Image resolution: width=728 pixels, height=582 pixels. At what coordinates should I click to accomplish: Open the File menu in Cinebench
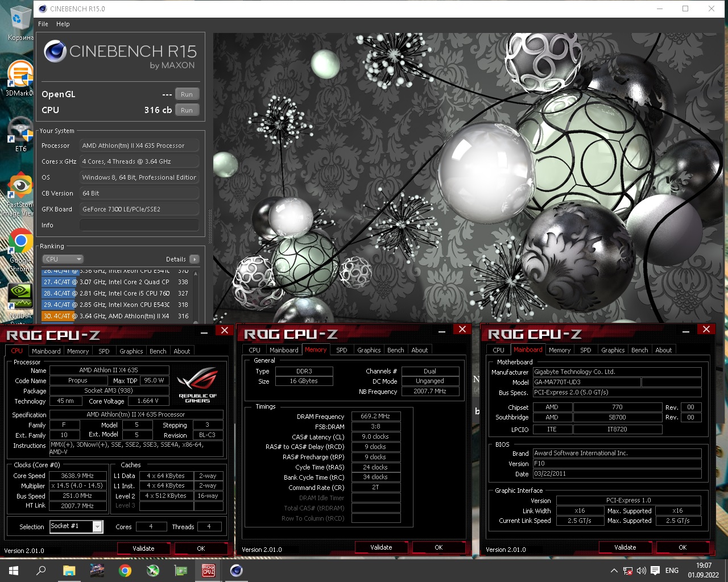tap(43, 24)
